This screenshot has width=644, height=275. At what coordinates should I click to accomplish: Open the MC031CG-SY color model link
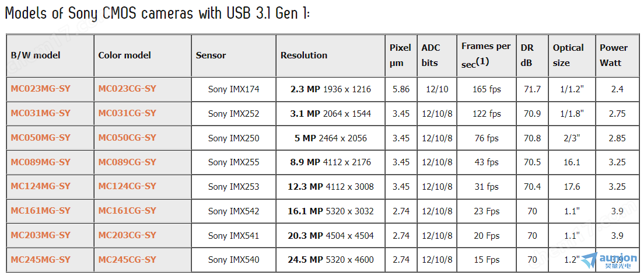coord(127,113)
